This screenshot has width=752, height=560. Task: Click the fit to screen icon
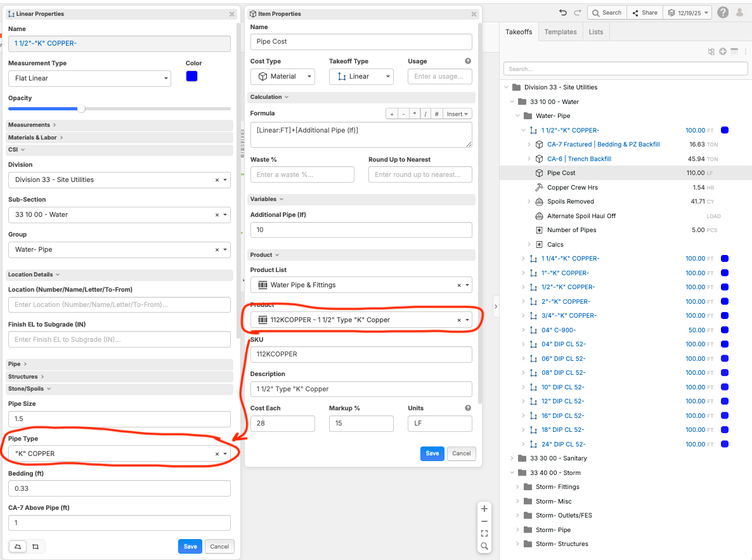(x=484, y=533)
